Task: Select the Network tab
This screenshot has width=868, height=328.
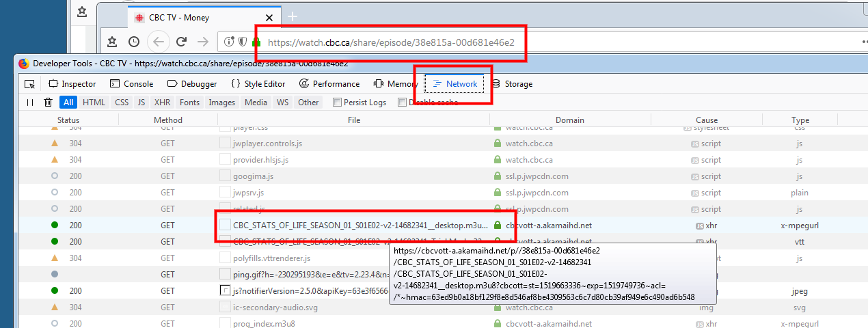Action: point(455,84)
